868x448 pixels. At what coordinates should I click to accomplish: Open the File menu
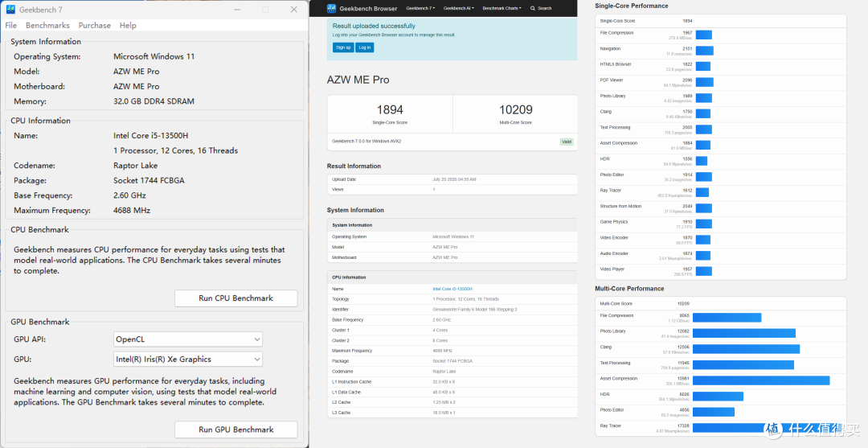tap(11, 26)
